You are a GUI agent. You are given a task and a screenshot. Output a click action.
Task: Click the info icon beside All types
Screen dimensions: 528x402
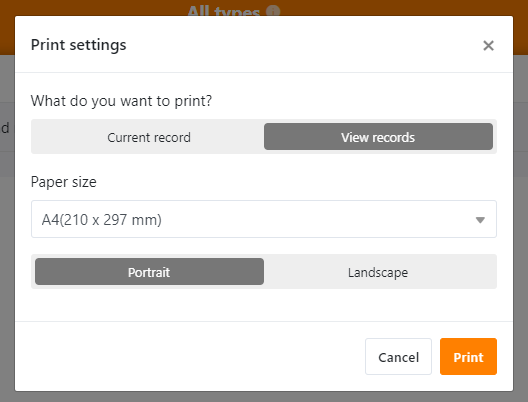pos(273,11)
